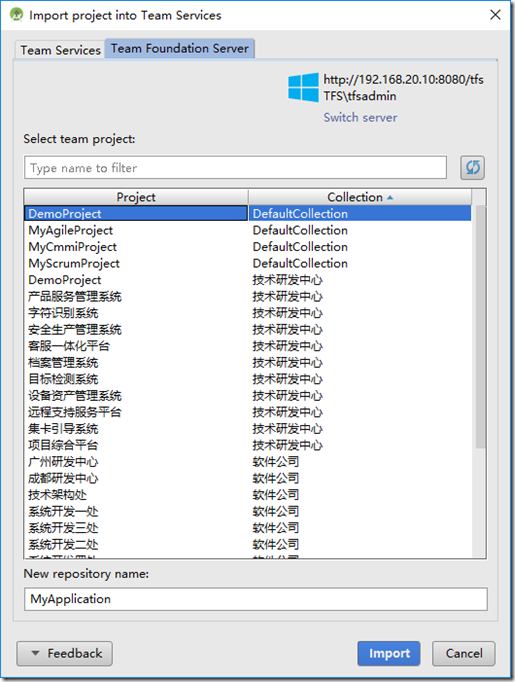Viewport: 515px width, 682px height.
Task: Select the MyCmmiProject row
Action: click(x=248, y=246)
